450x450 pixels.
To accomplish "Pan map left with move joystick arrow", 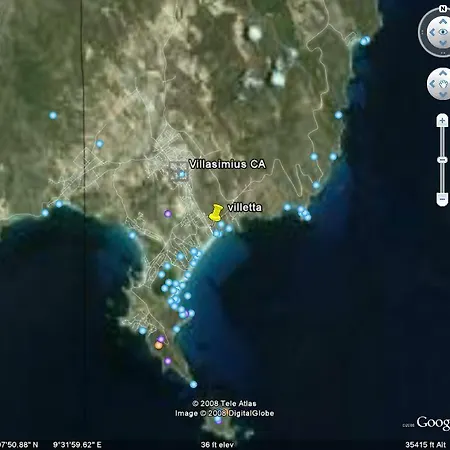I will pyautogui.click(x=432, y=84).
